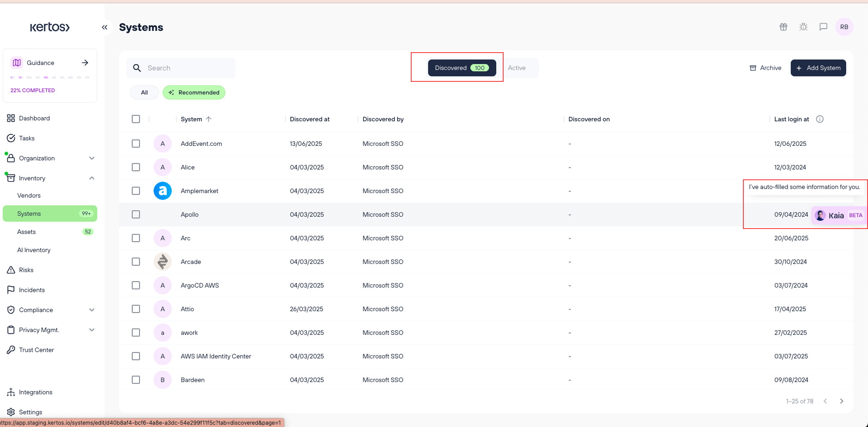This screenshot has width=868, height=427.
Task: Select the Recommended filter chip
Action: 194,92
